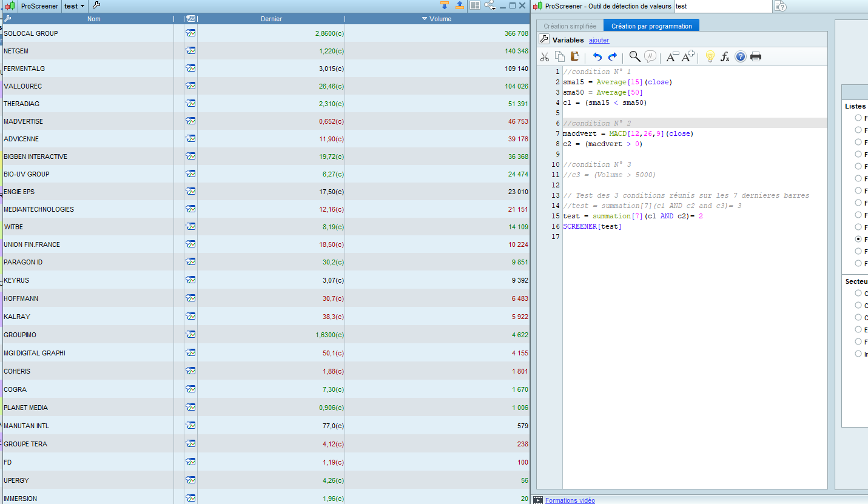Viewport: 868px width, 504px height.
Task: Print the screener code
Action: (x=756, y=57)
